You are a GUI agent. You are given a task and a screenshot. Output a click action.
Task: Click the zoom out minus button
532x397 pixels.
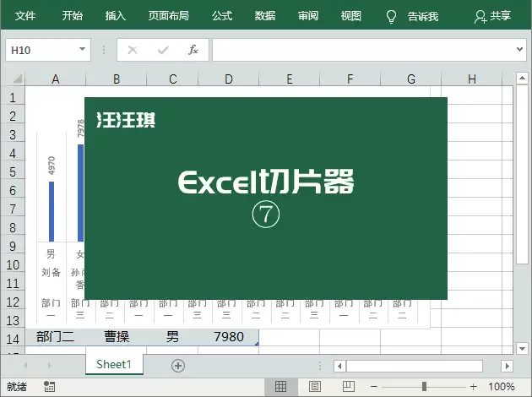(x=374, y=387)
